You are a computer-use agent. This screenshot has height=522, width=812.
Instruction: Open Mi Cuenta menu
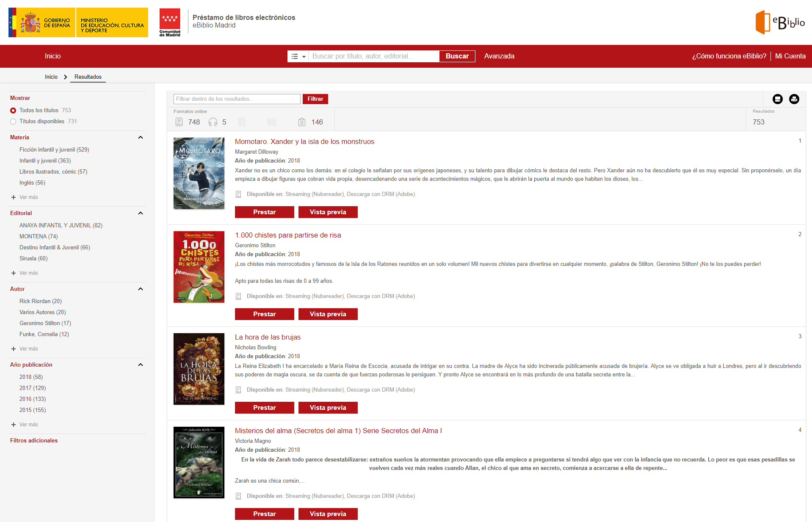tap(790, 56)
